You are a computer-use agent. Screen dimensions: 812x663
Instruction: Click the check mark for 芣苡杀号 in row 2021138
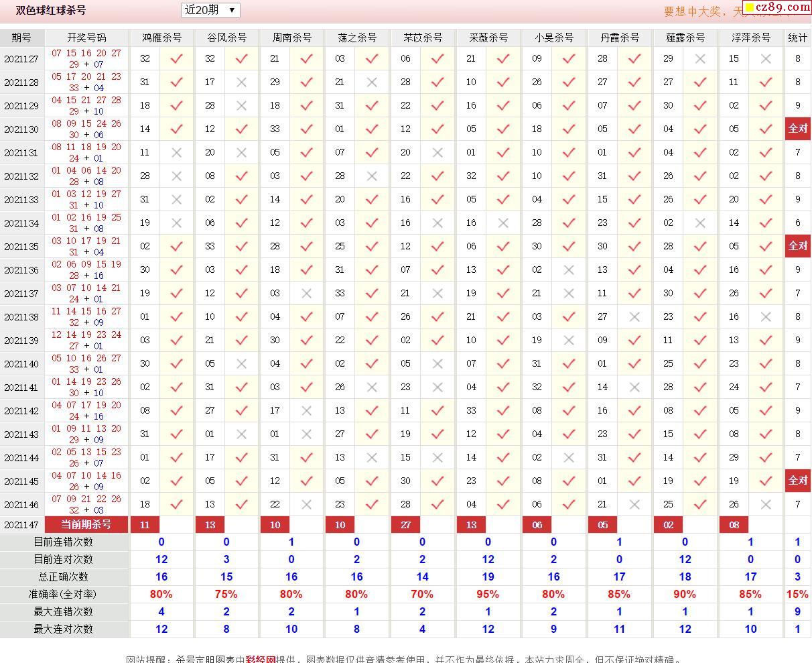(x=437, y=317)
